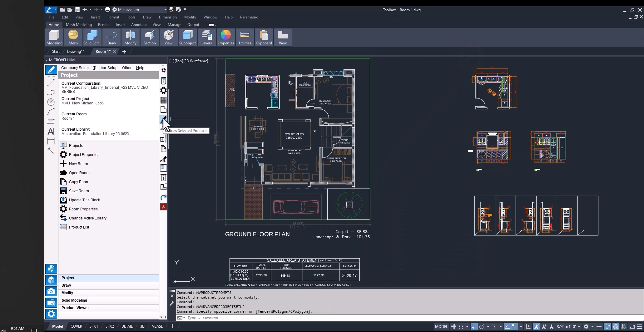Toggle polar tracking in status bar
644x332 pixels.
[x=482, y=327]
